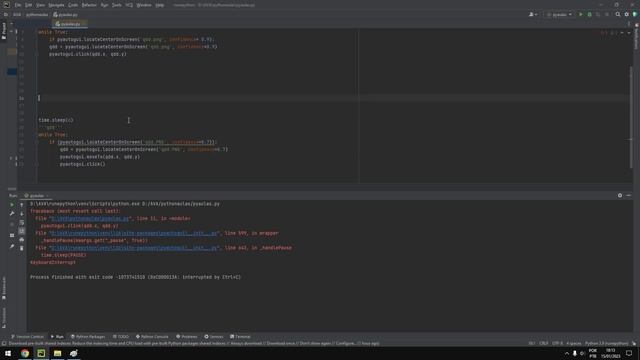Open the Python Console tool window
Viewport: 640px width, 360px height.
[x=152, y=337]
